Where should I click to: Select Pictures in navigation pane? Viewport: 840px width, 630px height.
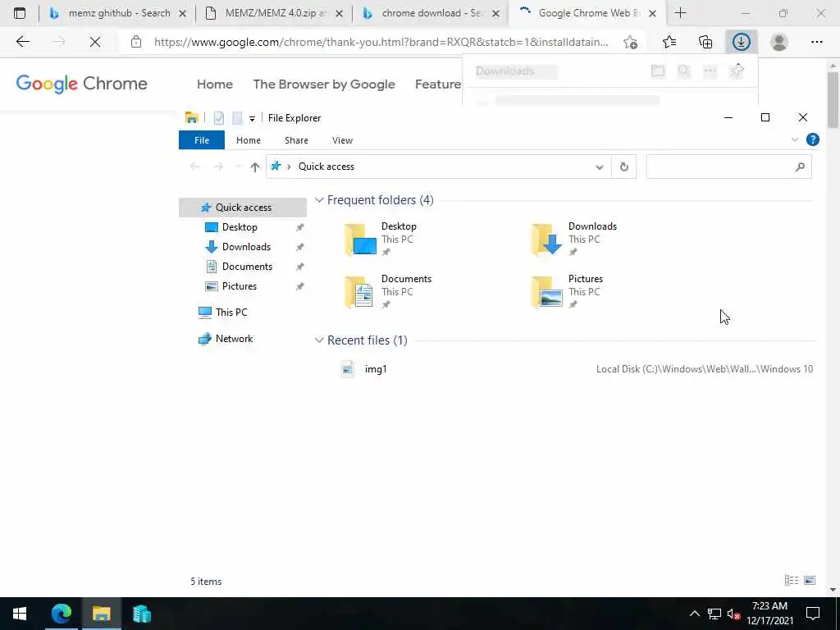239,286
